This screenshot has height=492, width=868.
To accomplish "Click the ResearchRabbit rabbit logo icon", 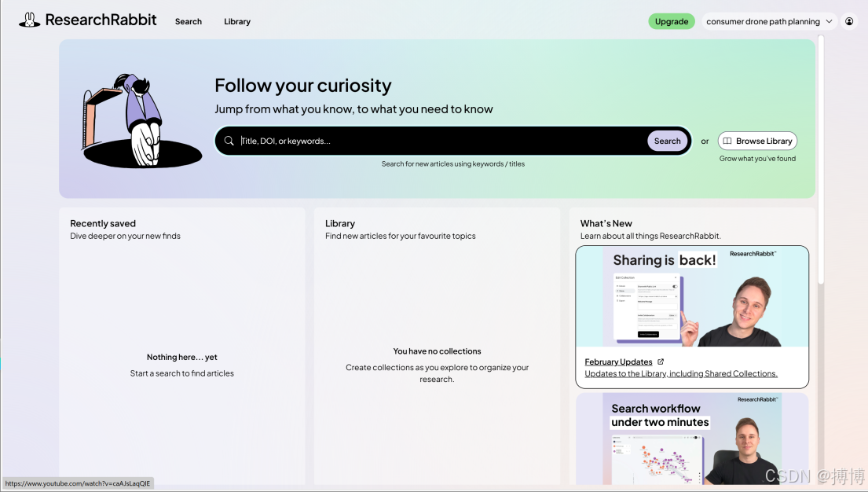I will tap(29, 20).
